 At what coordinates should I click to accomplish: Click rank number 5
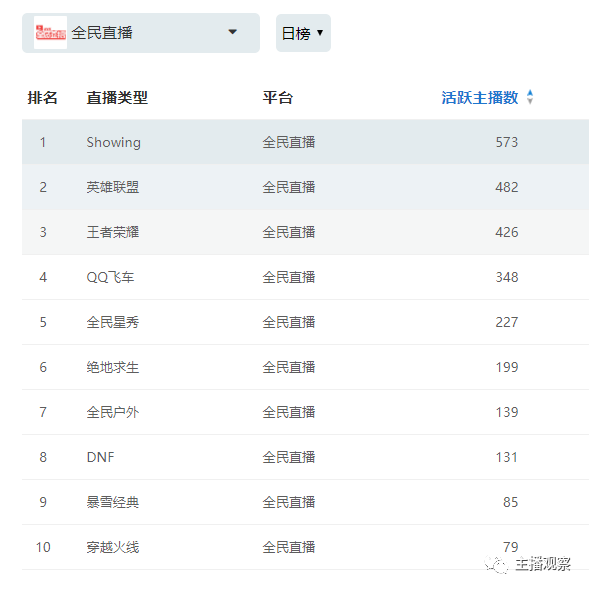point(43,322)
